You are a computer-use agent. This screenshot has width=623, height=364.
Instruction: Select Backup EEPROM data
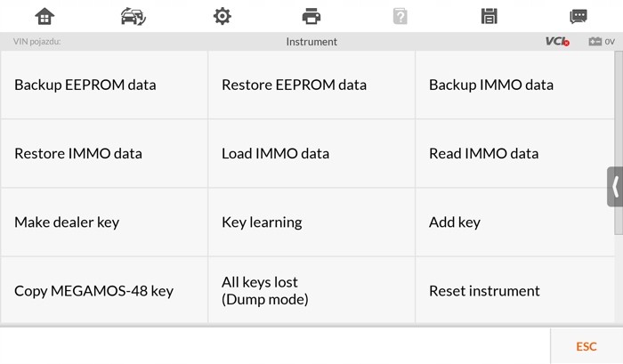coord(104,85)
